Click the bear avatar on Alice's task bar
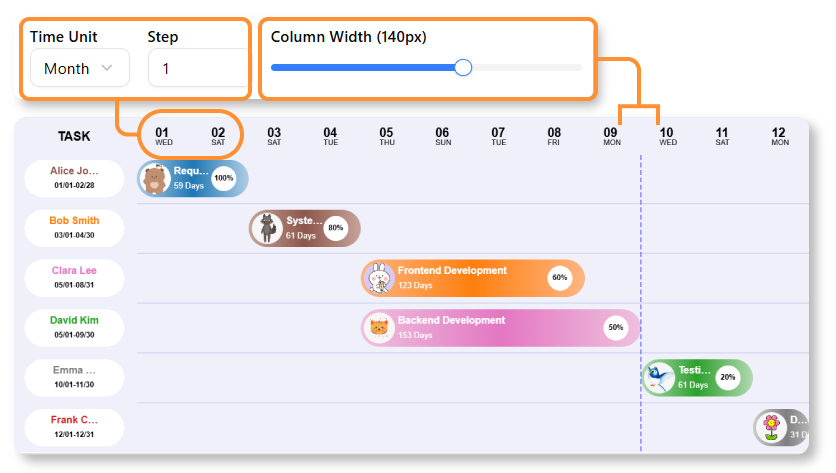 (x=155, y=179)
